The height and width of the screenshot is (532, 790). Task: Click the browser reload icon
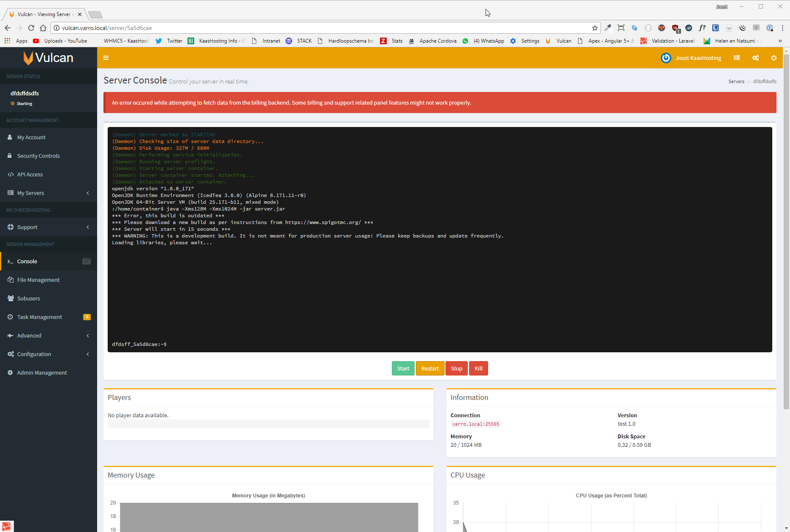(31, 28)
